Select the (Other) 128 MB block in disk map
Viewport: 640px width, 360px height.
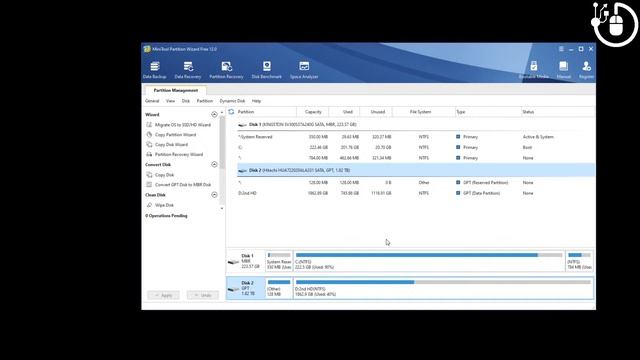tap(279, 288)
